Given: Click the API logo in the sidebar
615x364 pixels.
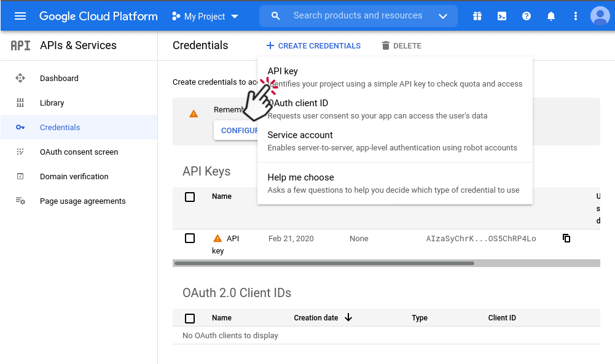Looking at the screenshot, I should pos(20,45).
